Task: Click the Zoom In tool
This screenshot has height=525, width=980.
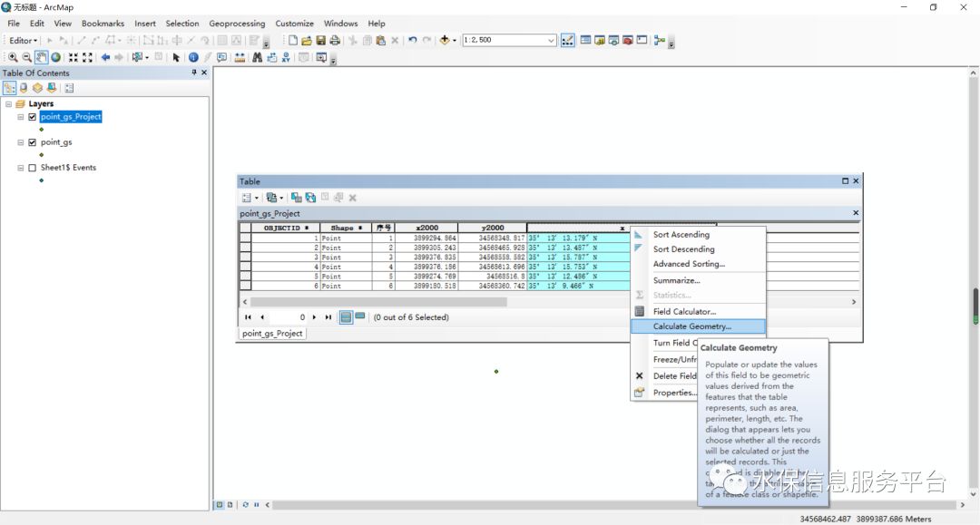Action: 13,57
